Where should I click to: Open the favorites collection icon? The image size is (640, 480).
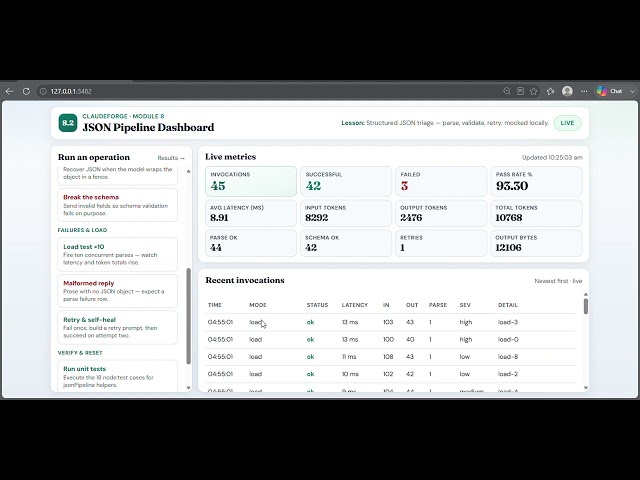(x=550, y=91)
